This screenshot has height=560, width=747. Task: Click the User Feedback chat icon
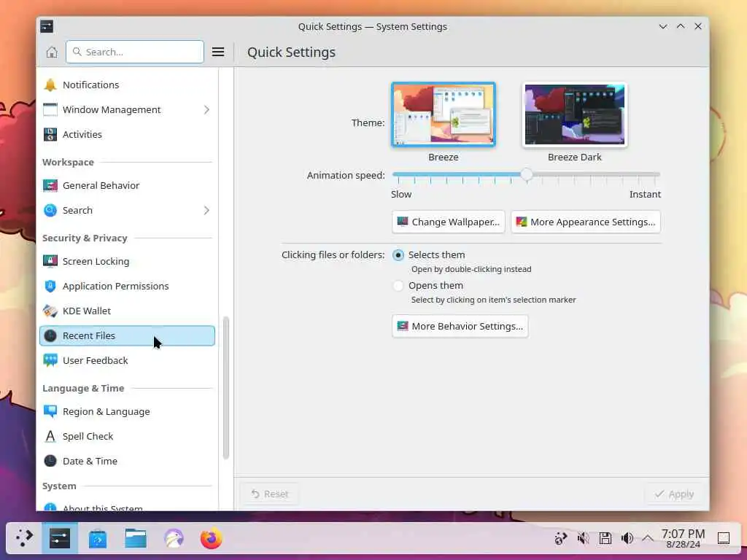[50, 360]
